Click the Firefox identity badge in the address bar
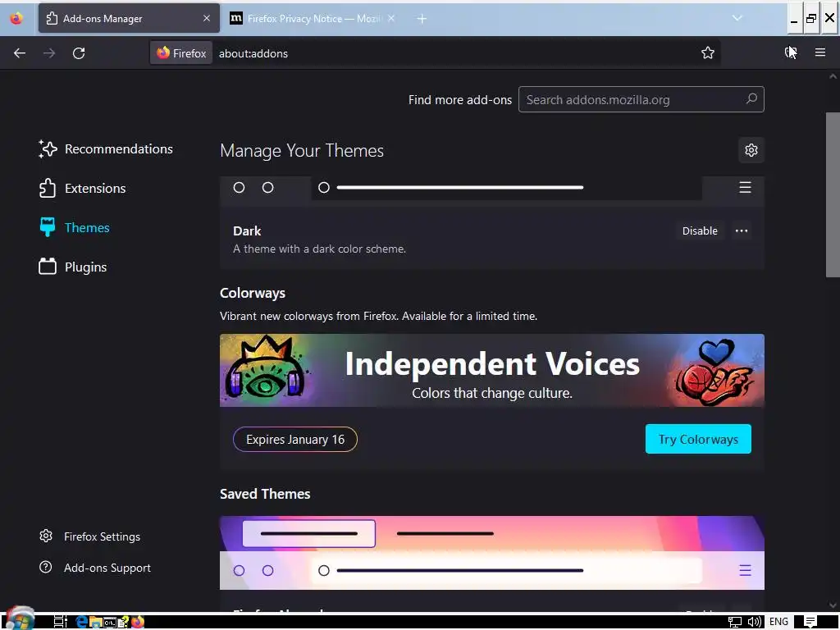Image resolution: width=840 pixels, height=630 pixels. [x=181, y=53]
